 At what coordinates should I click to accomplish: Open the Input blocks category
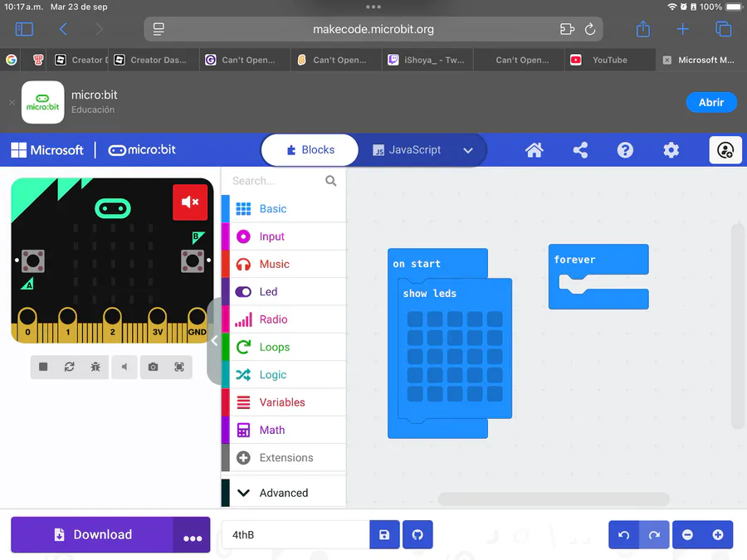[x=284, y=236]
